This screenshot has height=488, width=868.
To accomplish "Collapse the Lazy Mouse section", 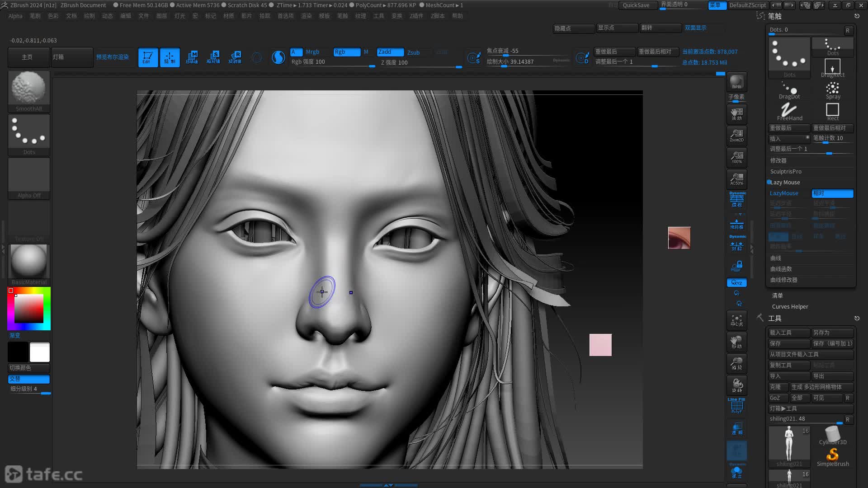I will coord(785,183).
